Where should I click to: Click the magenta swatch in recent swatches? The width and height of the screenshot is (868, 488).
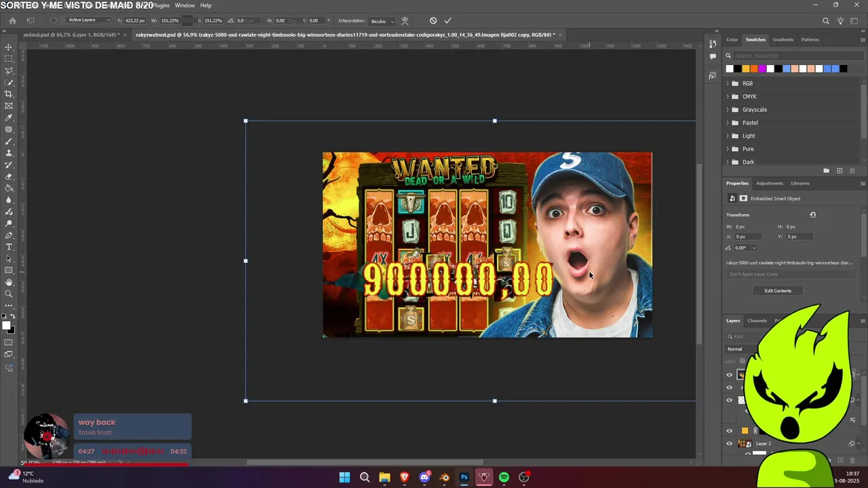coord(762,68)
